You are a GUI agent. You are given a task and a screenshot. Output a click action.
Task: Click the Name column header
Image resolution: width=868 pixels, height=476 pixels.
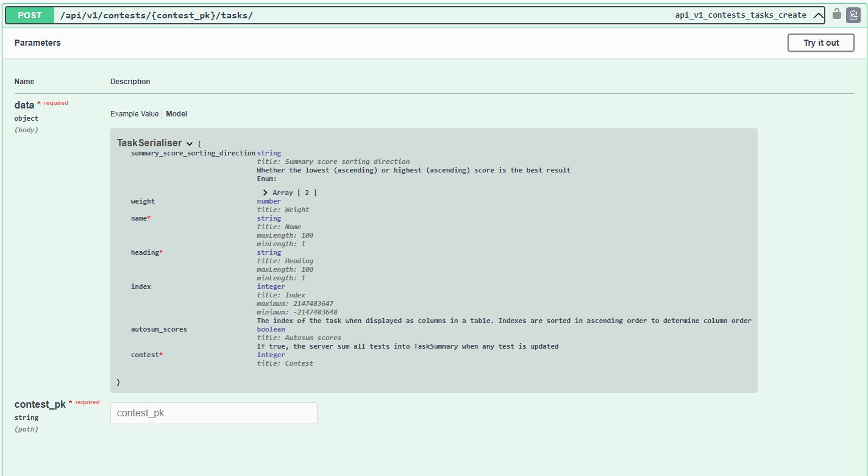tap(24, 82)
